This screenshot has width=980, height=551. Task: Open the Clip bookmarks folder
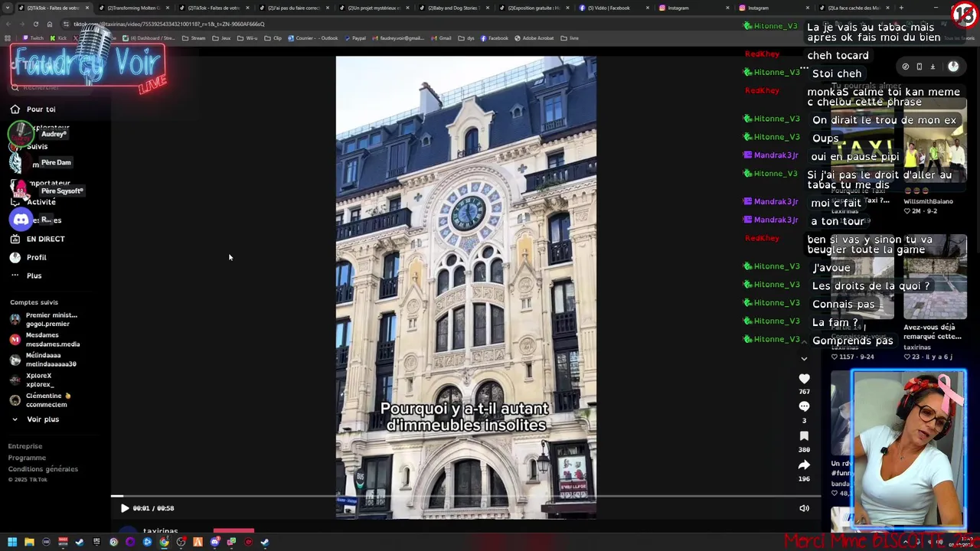click(273, 38)
